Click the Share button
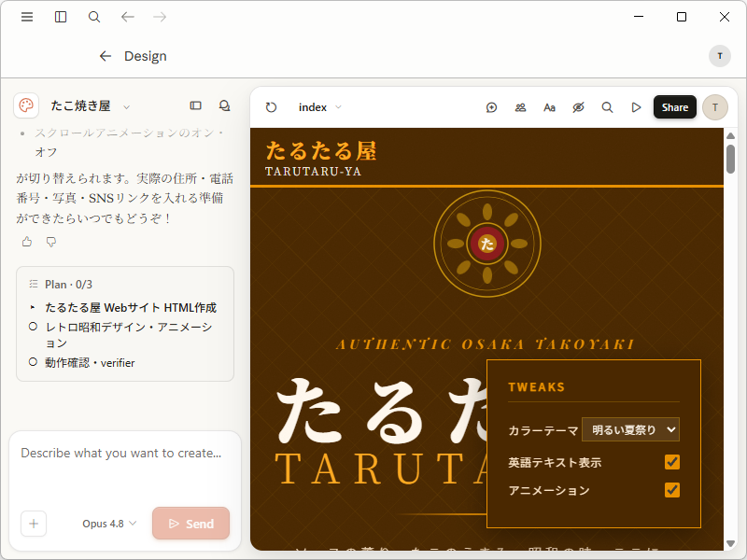 674,107
